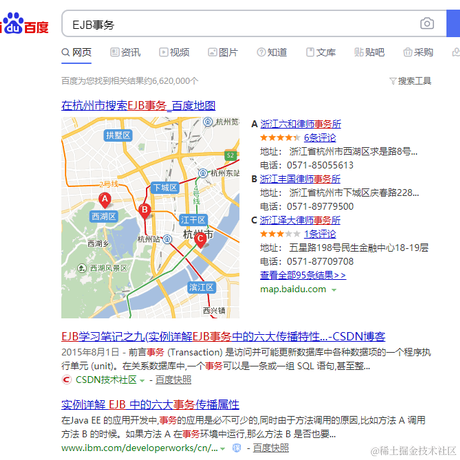Click map marker A pin
460x460 pixels.
point(105,200)
